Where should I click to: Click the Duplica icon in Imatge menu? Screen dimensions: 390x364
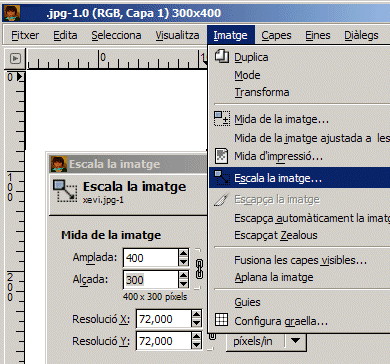222,56
